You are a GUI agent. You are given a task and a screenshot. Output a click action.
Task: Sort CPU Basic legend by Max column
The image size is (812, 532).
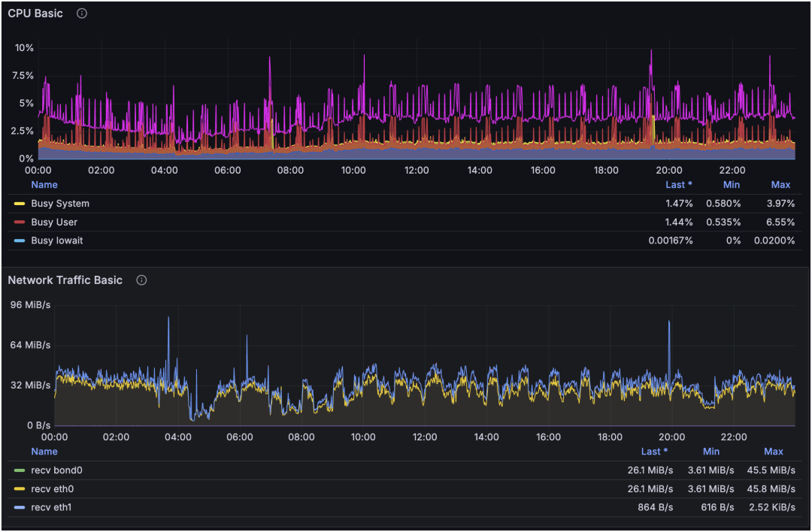pyautogui.click(x=780, y=185)
